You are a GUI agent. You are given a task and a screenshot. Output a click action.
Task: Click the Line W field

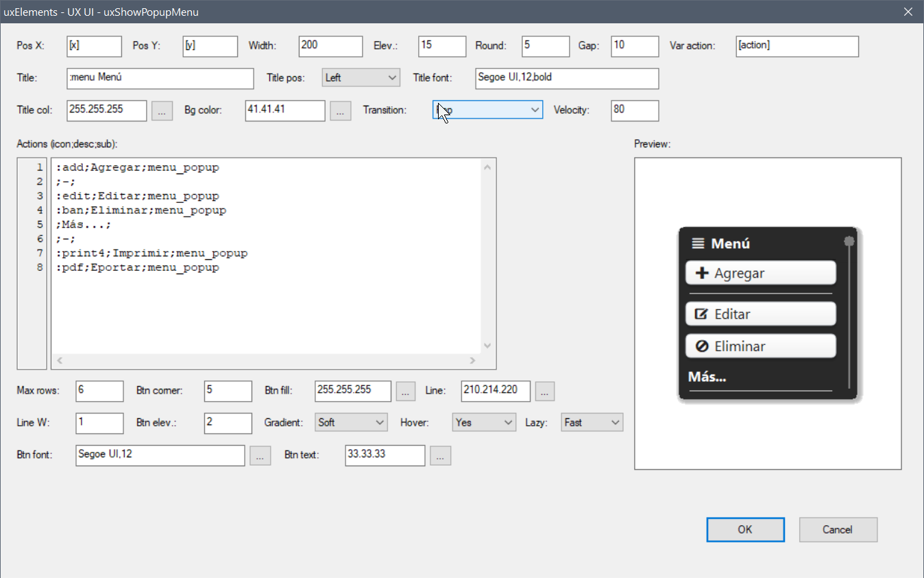[x=100, y=423]
